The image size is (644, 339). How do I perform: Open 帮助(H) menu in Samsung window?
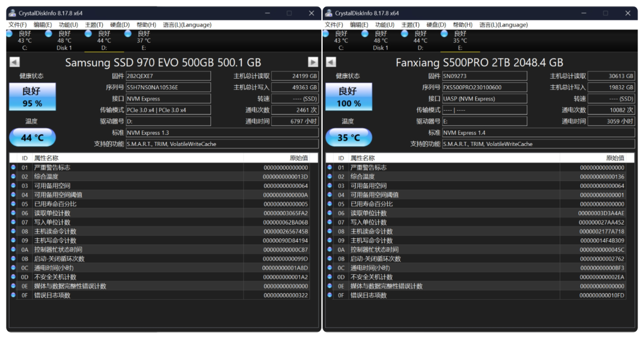(x=146, y=24)
